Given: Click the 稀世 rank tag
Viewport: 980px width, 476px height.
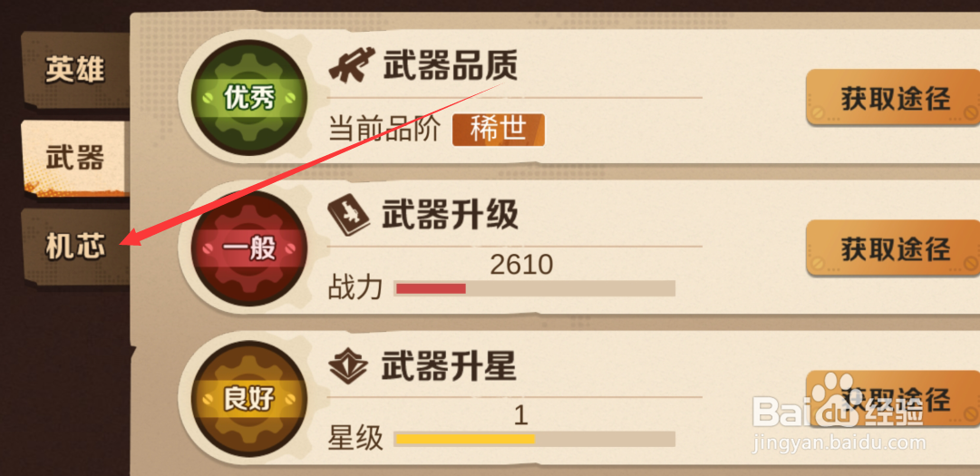Looking at the screenshot, I should 499,130.
